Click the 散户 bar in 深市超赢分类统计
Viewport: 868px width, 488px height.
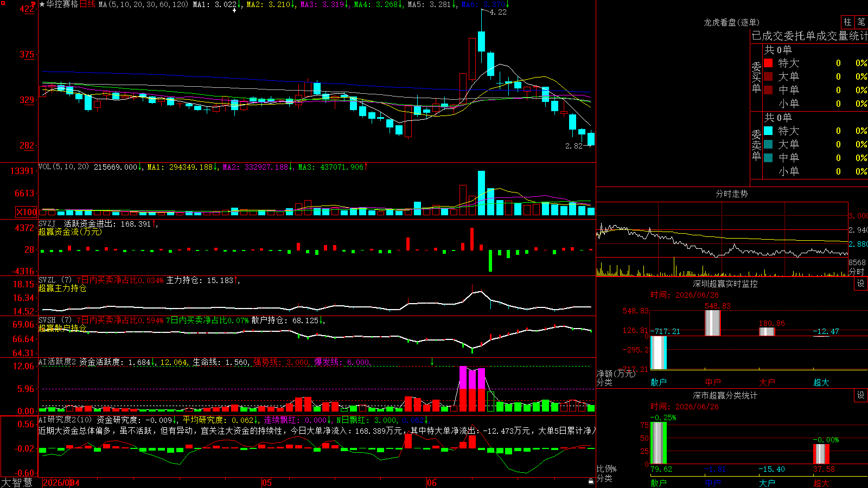click(659, 443)
